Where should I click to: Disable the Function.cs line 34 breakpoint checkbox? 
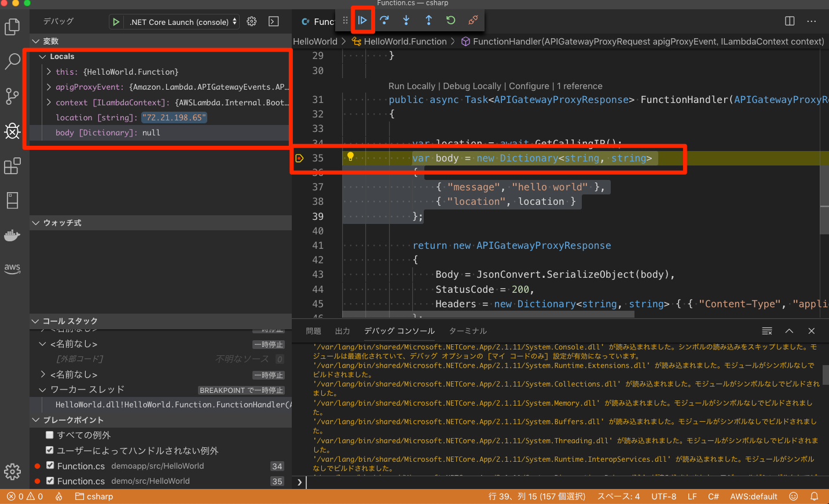[50, 466]
